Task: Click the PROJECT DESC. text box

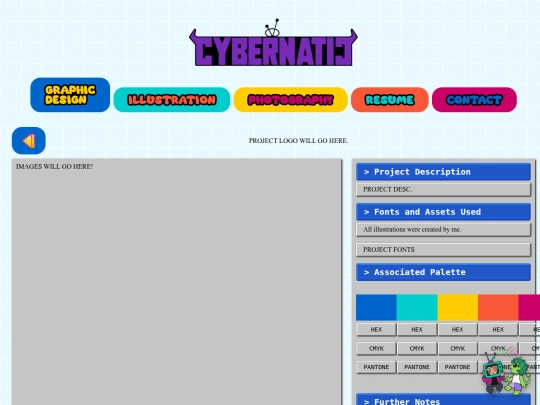Action: (x=443, y=189)
